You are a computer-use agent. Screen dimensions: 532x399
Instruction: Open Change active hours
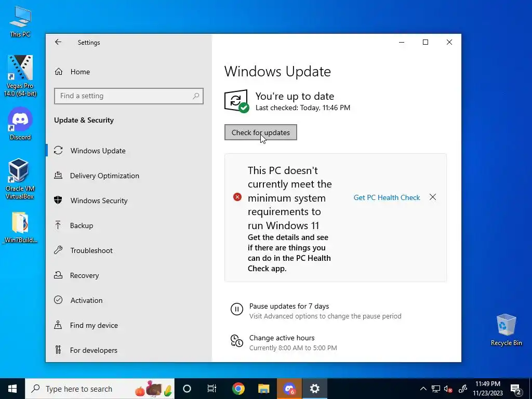pyautogui.click(x=282, y=338)
